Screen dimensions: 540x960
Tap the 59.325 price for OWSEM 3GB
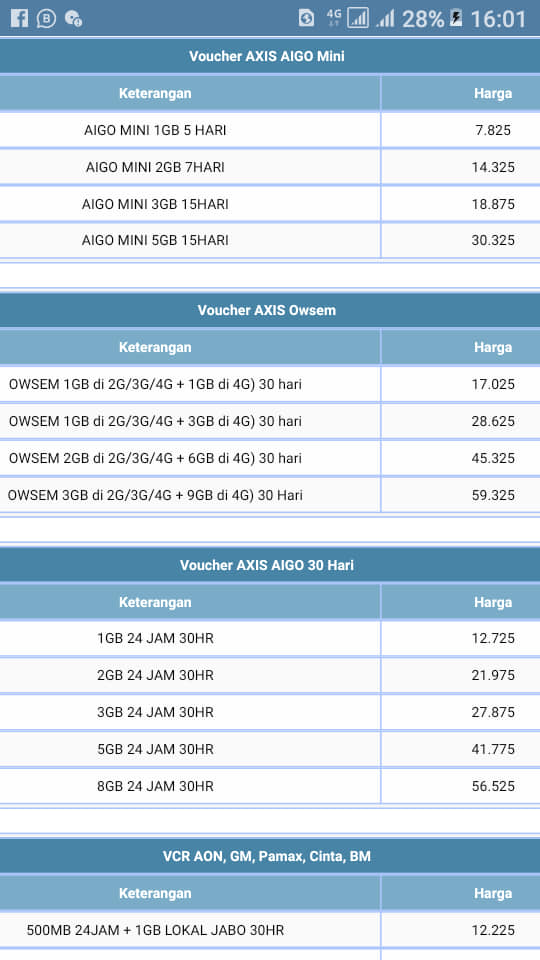(493, 495)
